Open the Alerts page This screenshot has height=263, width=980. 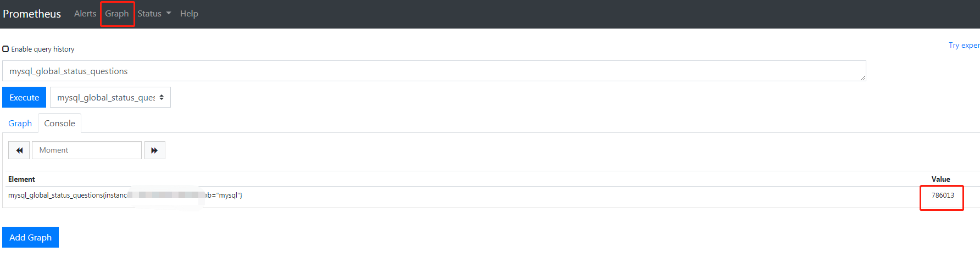(x=85, y=14)
